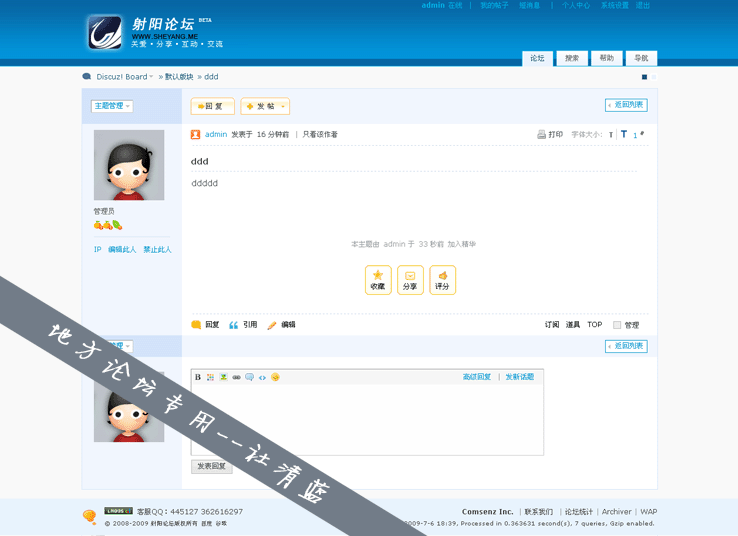This screenshot has height=536, width=738.
Task: Click the Subscribe (订阅) link
Action: [552, 325]
